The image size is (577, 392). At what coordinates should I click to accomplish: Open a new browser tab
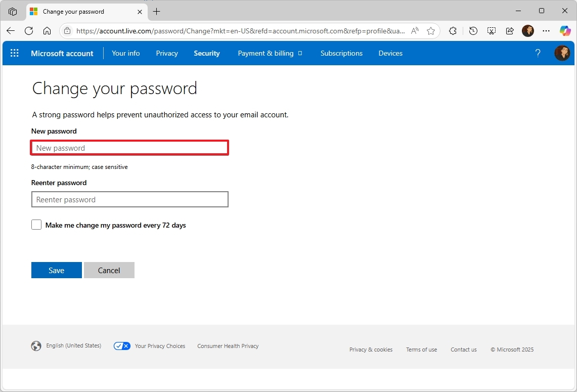pyautogui.click(x=156, y=12)
